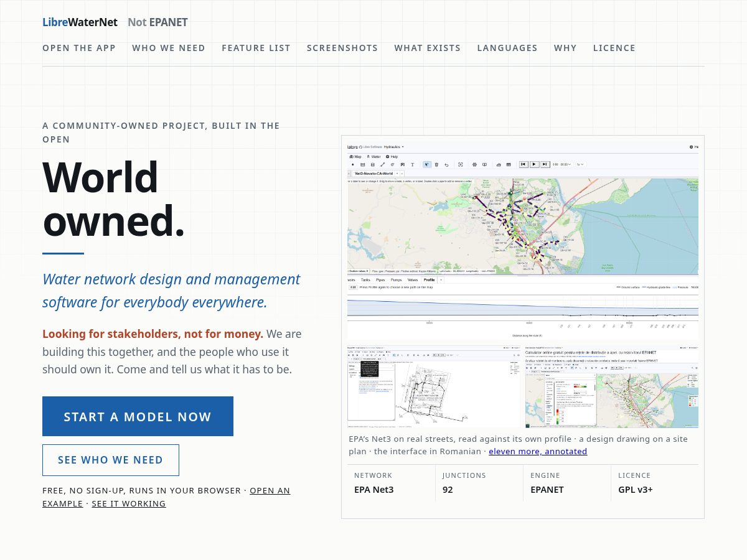Follow the SEE IT WORKING link
This screenshot has height=560, width=747.
[x=129, y=503]
